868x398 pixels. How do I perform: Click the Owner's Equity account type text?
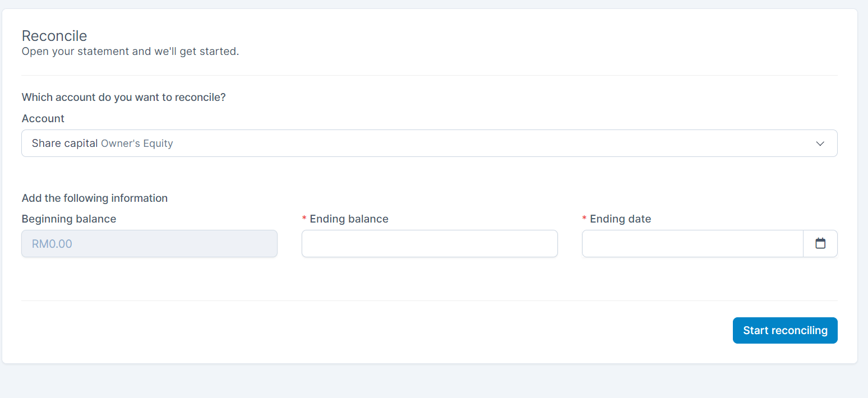pyautogui.click(x=137, y=144)
